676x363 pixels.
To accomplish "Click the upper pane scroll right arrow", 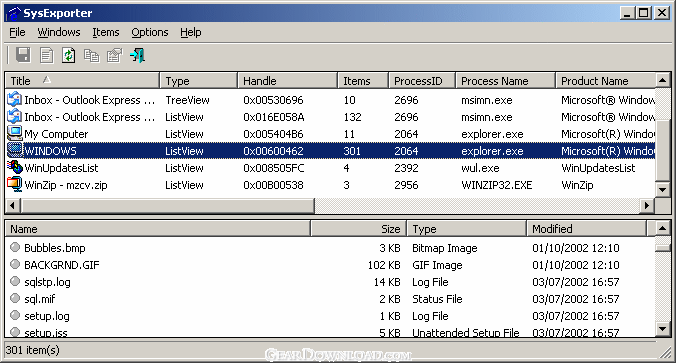I will (647, 205).
